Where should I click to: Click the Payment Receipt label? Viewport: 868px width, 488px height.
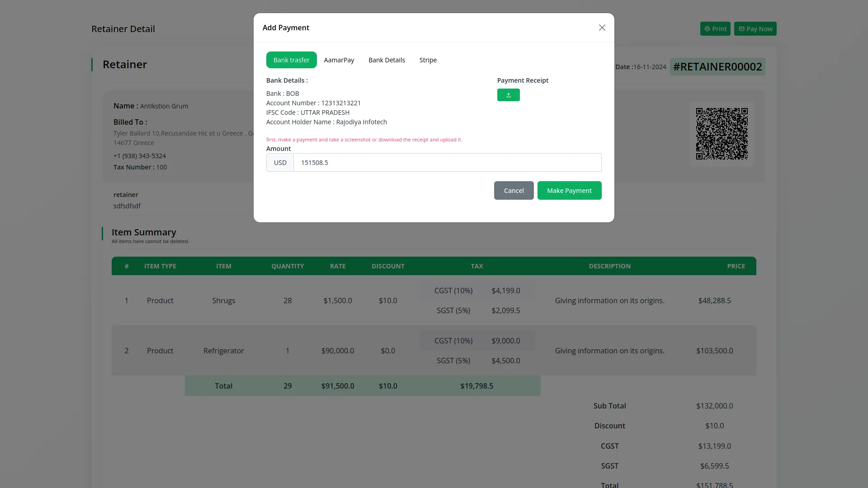pyautogui.click(x=523, y=80)
